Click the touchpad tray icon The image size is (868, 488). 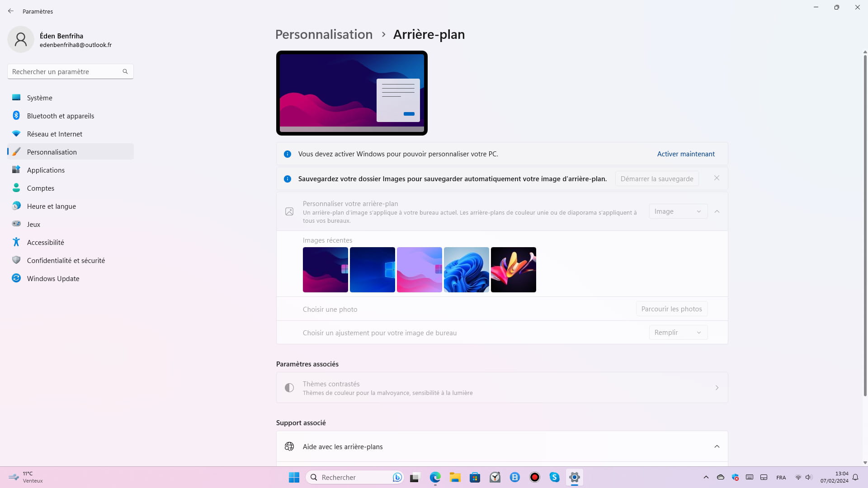point(764,477)
